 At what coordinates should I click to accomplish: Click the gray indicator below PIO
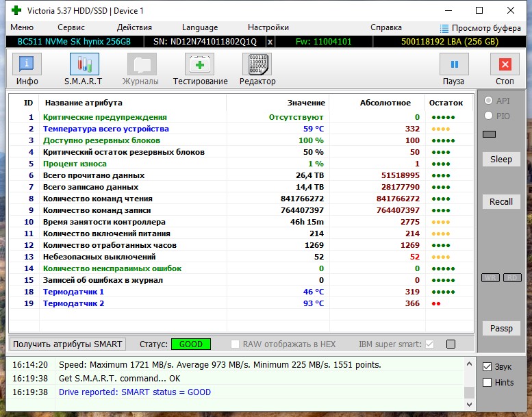489,134
